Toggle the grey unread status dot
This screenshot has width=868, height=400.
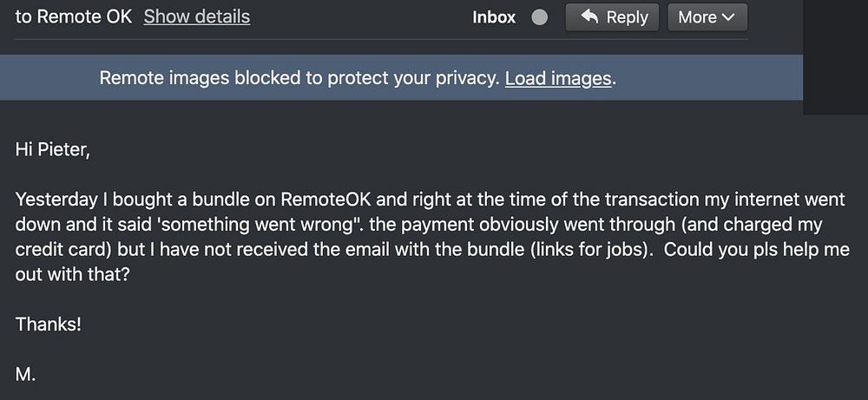click(x=539, y=17)
